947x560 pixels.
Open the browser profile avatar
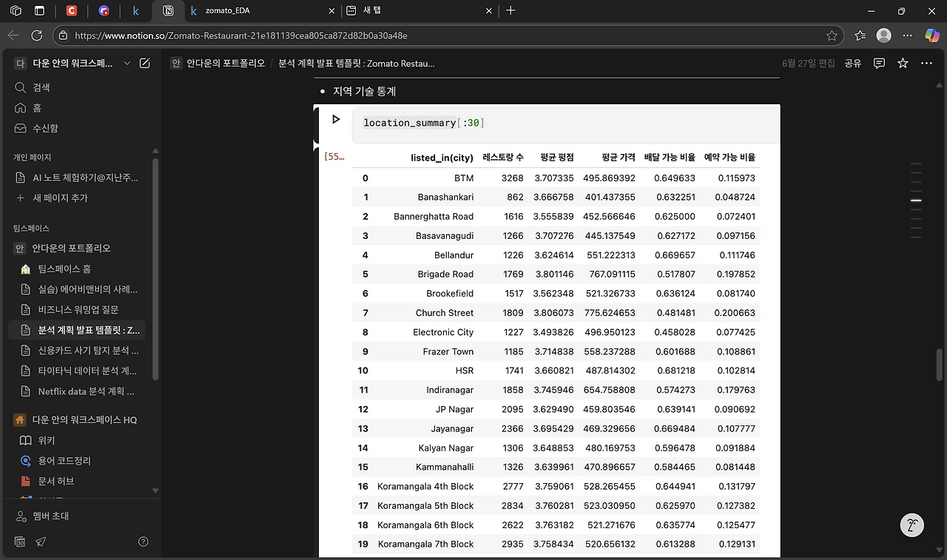pyautogui.click(x=883, y=36)
